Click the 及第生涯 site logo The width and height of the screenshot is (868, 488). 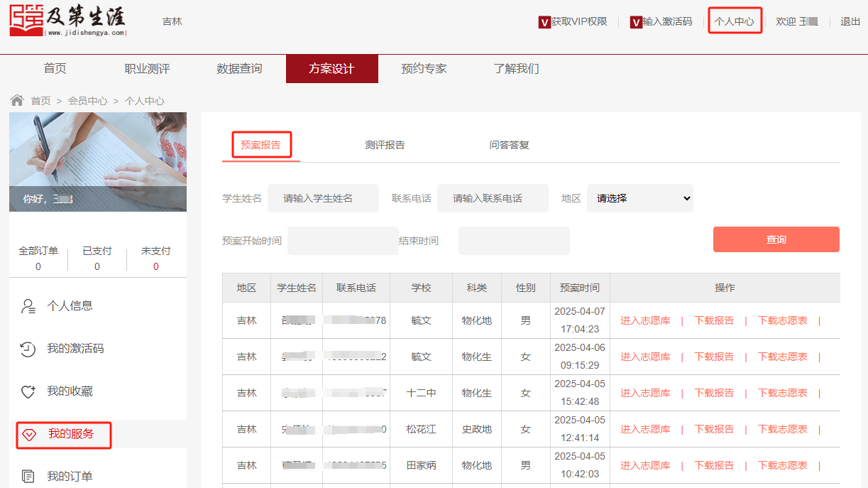[x=68, y=21]
